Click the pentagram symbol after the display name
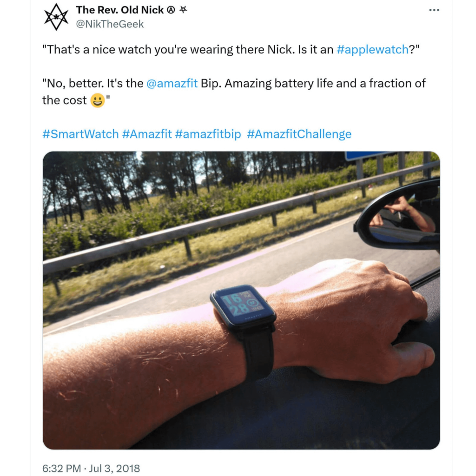Image resolution: width=476 pixels, height=476 pixels. click(x=183, y=10)
